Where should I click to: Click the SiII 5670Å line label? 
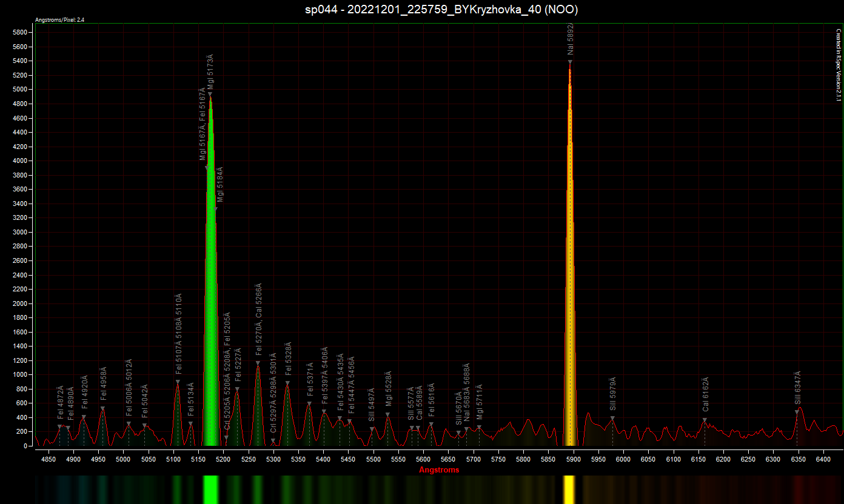[x=459, y=408]
